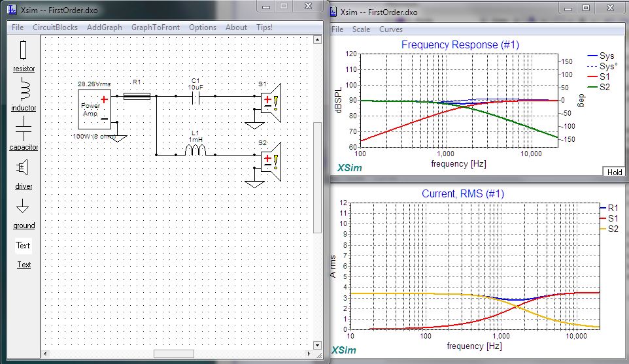Open File menu in graph window
629x364 pixels.
(337, 29)
